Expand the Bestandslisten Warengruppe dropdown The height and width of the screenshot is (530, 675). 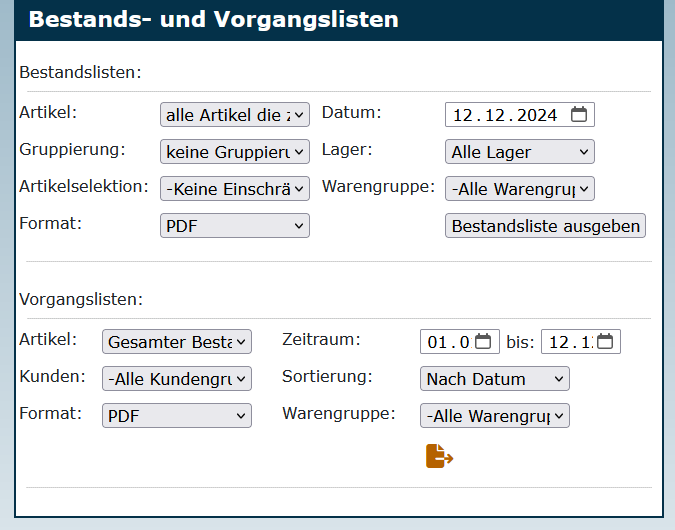tap(520, 189)
